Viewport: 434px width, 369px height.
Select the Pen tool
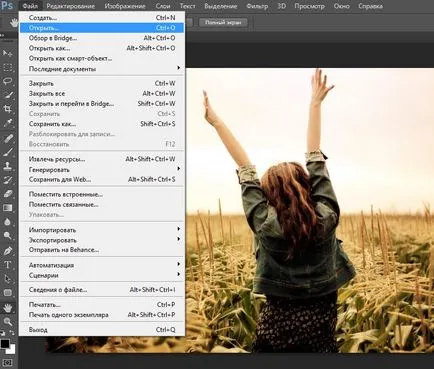(x=7, y=251)
